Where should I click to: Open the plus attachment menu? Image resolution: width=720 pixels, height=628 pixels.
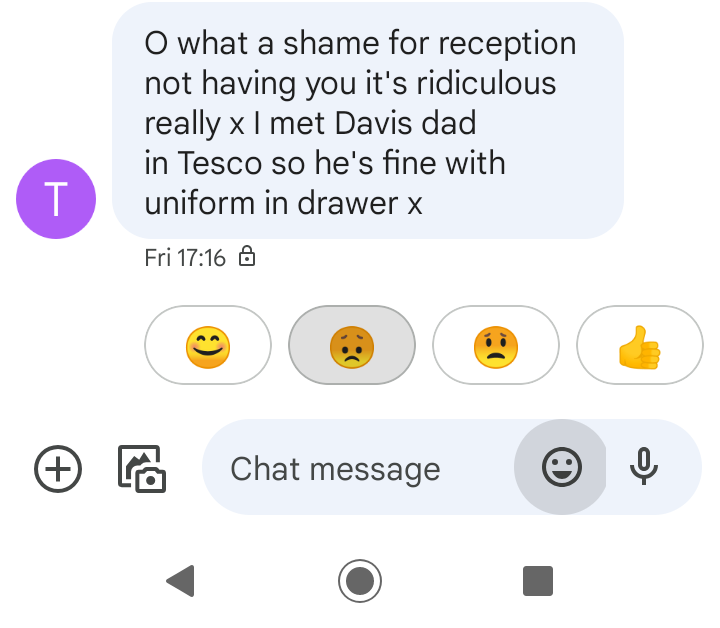58,469
